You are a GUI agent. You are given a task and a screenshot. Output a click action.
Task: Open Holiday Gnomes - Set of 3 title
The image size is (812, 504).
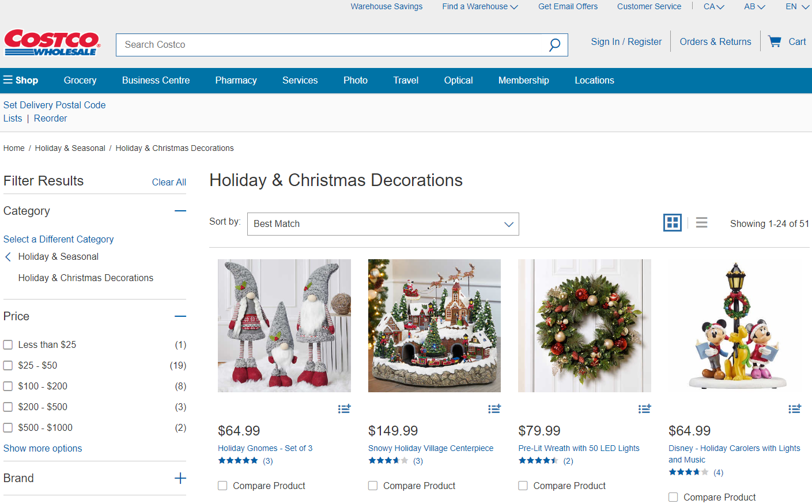point(265,449)
